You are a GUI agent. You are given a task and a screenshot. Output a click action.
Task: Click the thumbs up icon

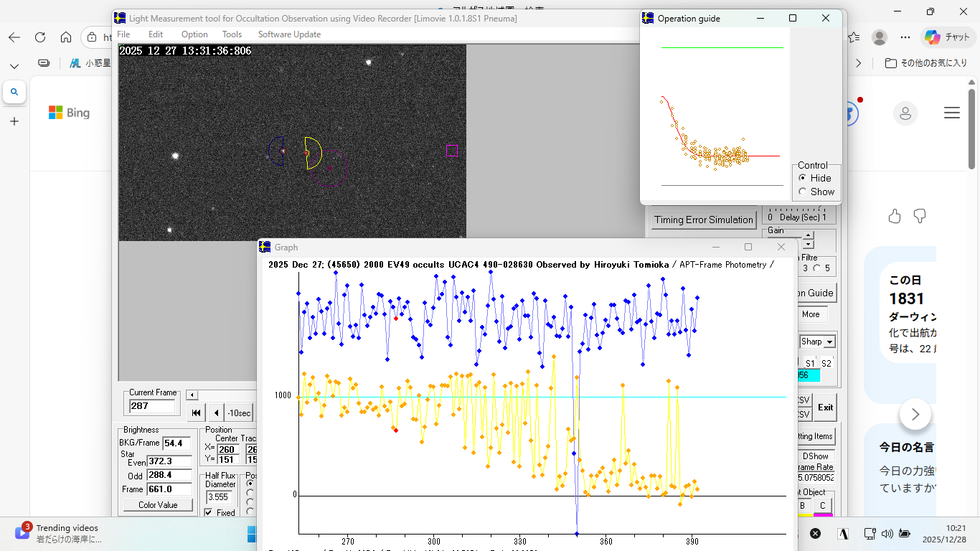(894, 216)
